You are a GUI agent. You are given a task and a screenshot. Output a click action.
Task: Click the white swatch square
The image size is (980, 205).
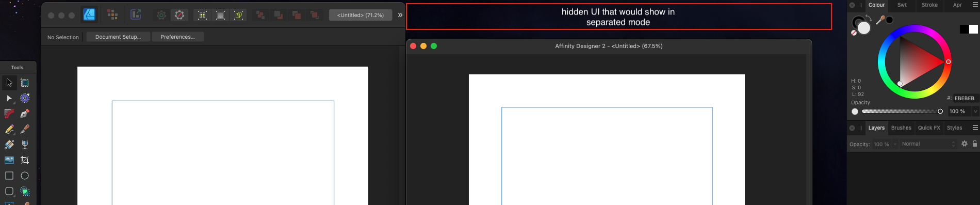pyautogui.click(x=973, y=29)
